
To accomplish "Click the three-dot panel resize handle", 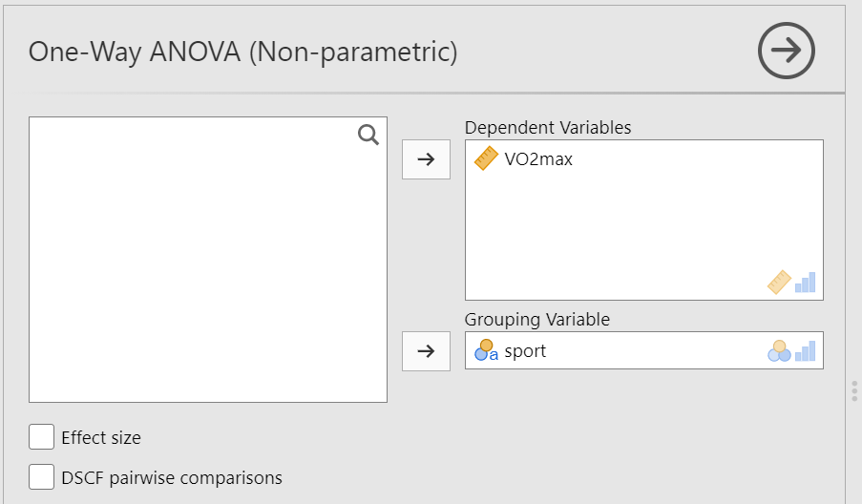I will pos(853,391).
